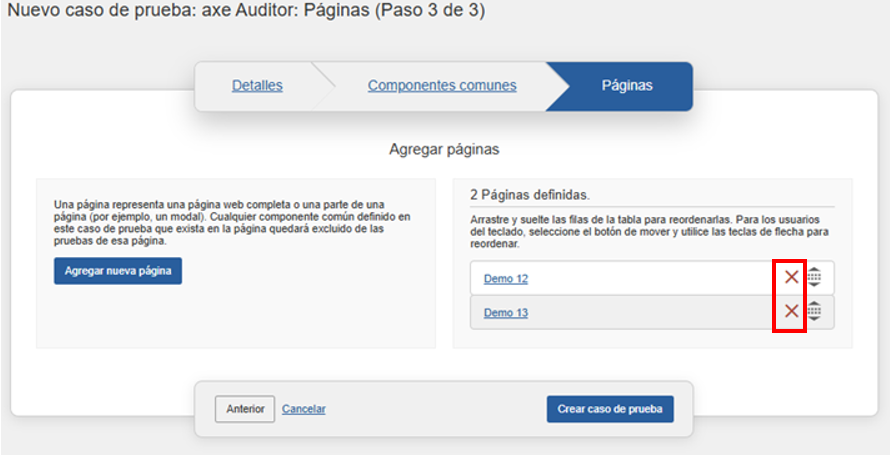Click the drag-and-drop reorder instructions text
Screen dimensions: 890x455
click(650, 230)
